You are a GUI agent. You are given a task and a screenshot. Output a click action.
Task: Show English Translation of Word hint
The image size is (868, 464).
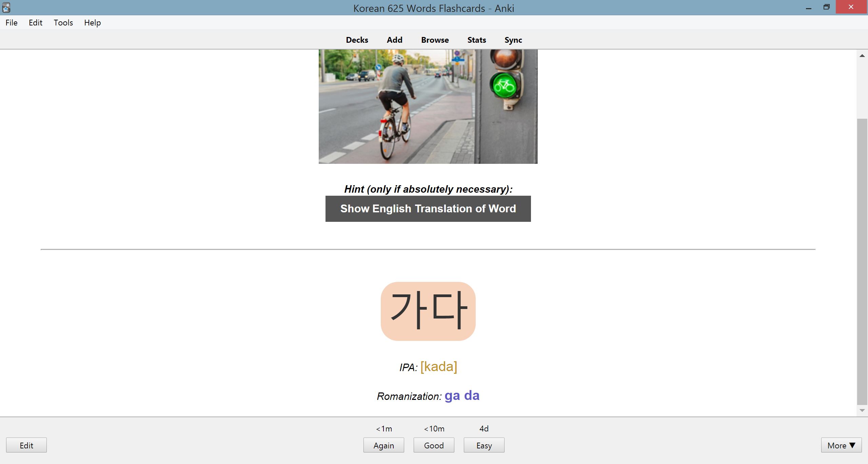[428, 209]
